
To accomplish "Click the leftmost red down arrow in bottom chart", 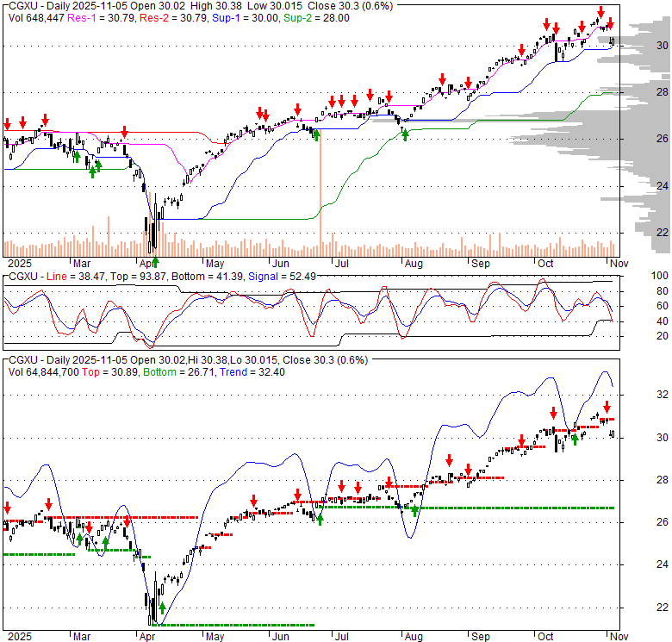I will (x=7, y=507).
